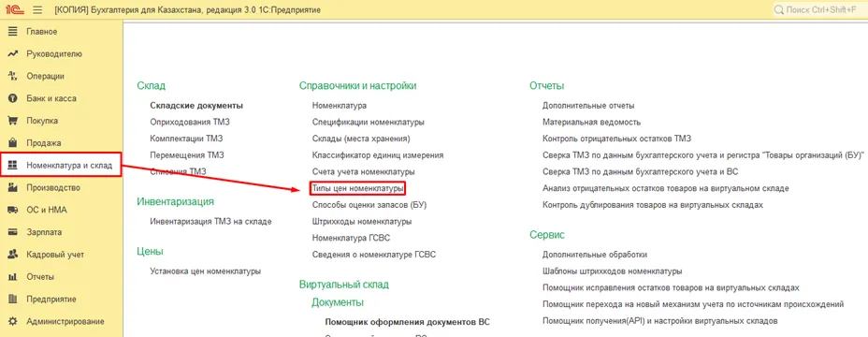Open Контроль дублирования товаров на виртуальных складах
Screen dimensions: 868x337
click(653, 205)
